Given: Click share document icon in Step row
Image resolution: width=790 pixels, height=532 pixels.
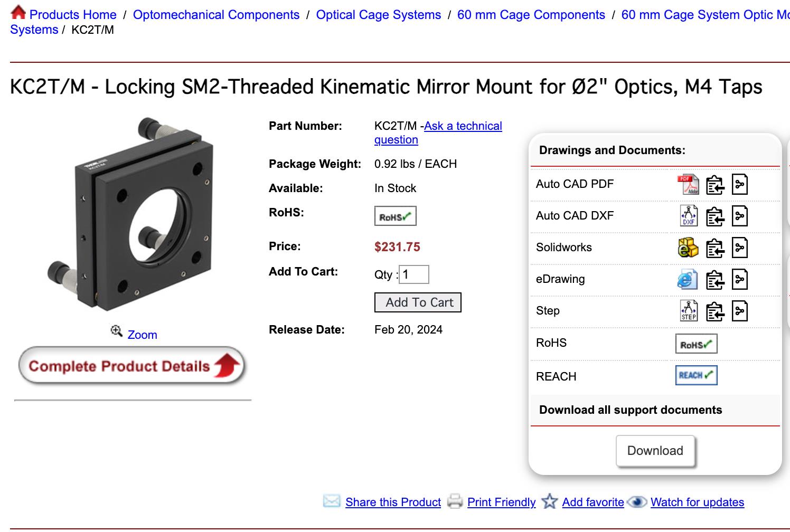Looking at the screenshot, I should pyautogui.click(x=740, y=311).
